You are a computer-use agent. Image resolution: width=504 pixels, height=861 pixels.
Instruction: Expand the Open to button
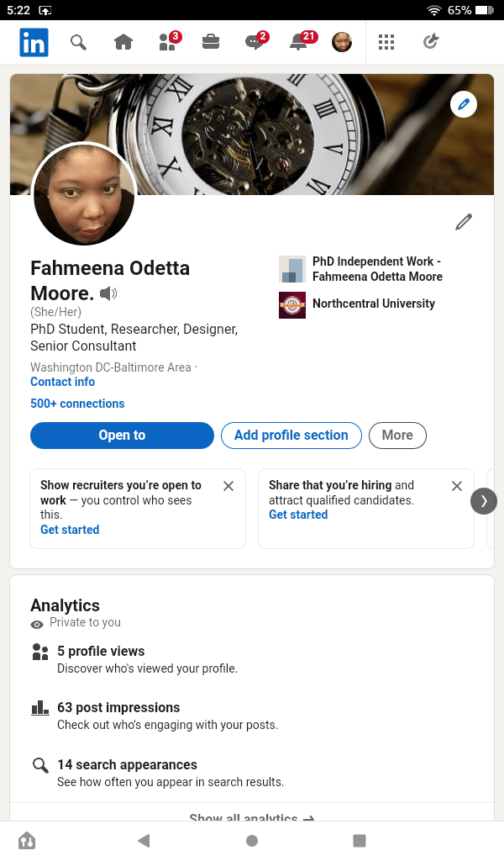point(122,436)
